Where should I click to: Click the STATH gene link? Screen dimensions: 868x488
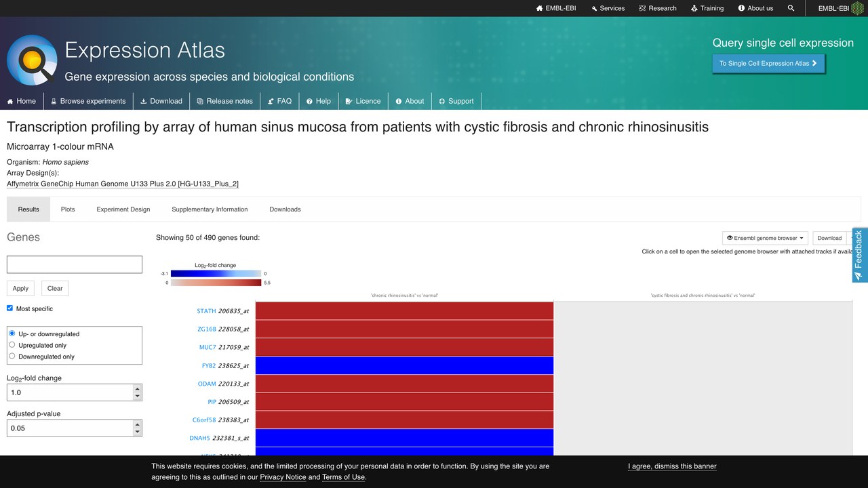click(206, 311)
